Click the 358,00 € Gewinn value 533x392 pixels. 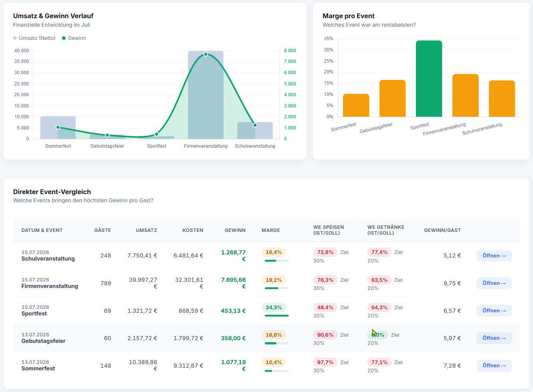tap(233, 338)
